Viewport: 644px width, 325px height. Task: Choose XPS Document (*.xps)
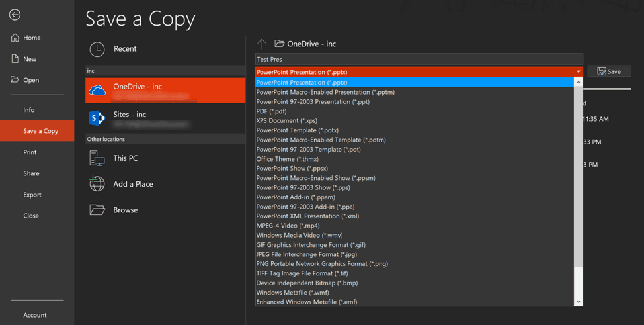point(415,120)
